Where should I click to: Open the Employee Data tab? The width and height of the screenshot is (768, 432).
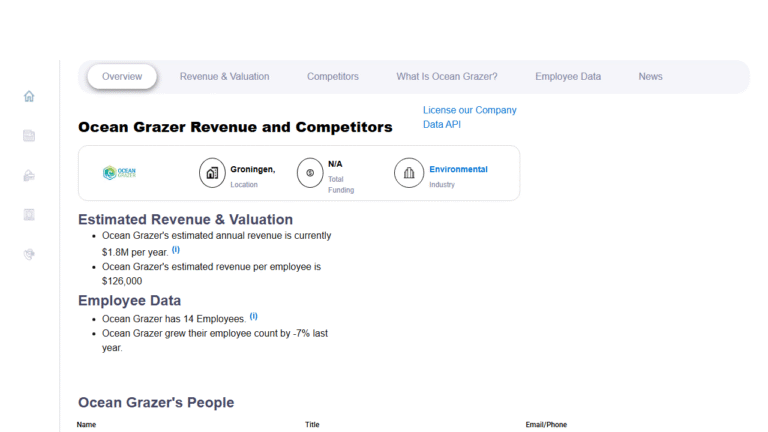[568, 77]
